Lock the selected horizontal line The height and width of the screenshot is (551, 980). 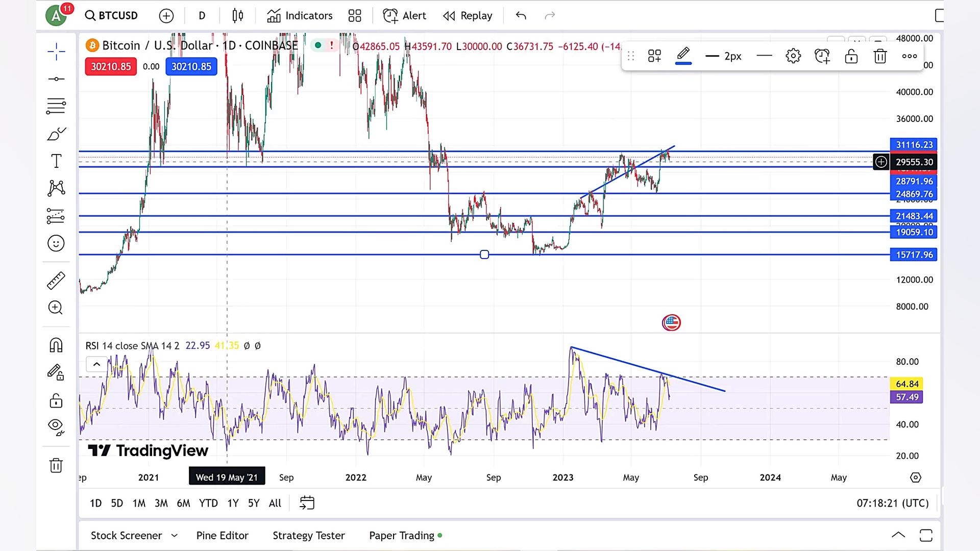(x=851, y=56)
